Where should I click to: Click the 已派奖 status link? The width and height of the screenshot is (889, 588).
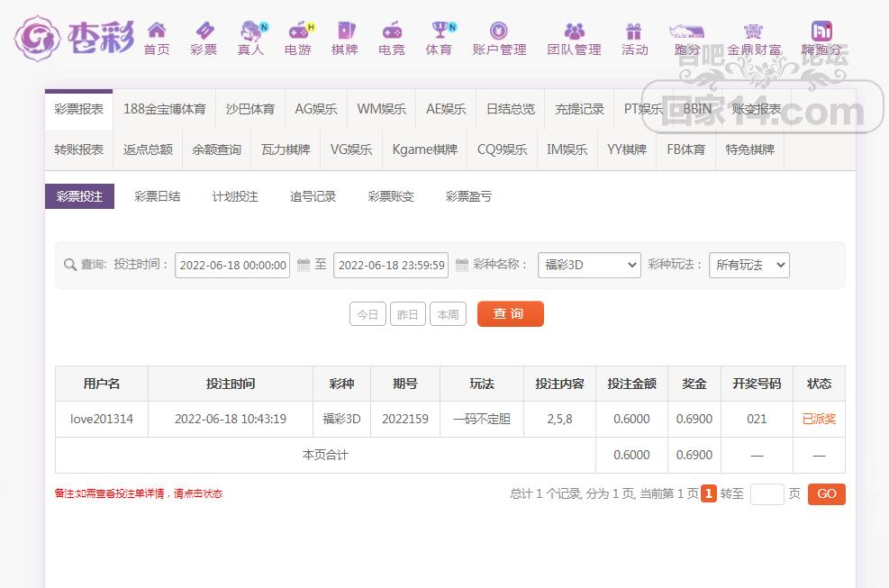pyautogui.click(x=819, y=419)
